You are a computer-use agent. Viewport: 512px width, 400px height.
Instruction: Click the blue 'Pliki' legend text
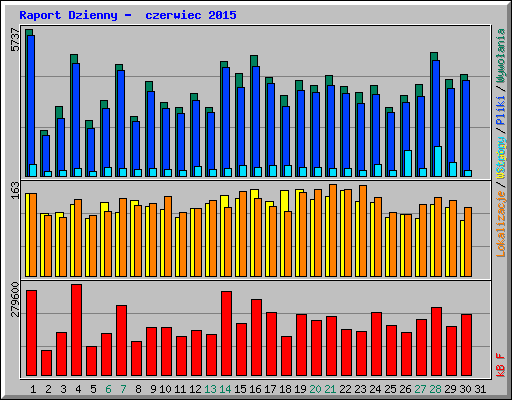501,110
